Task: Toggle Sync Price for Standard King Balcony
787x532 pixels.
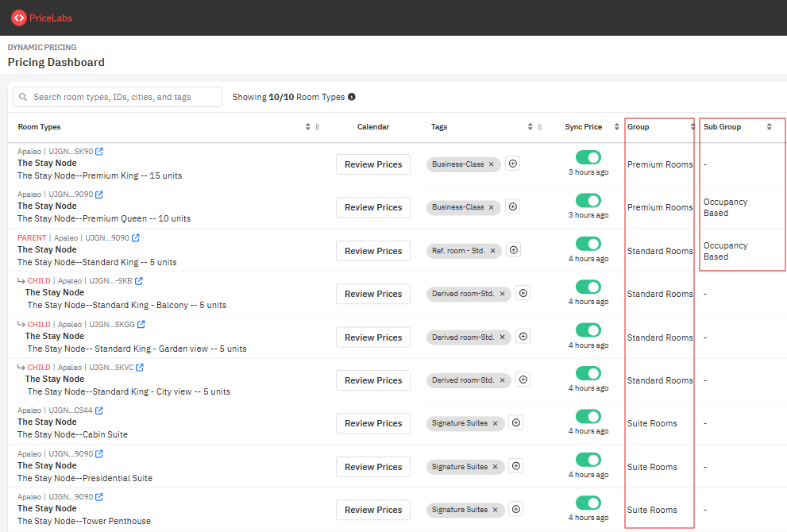Action: tap(588, 287)
